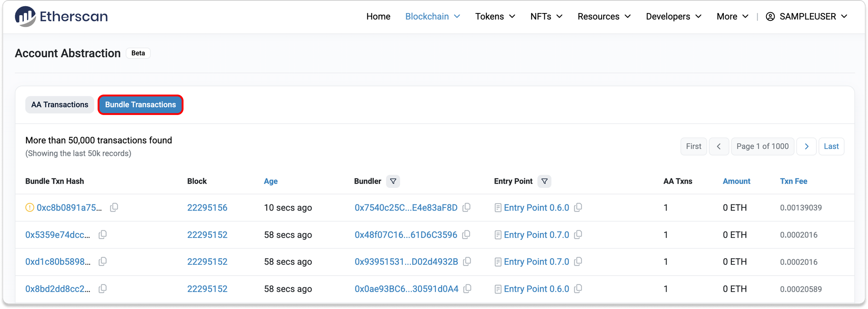Go to the Home page
Viewport: 868px width, 309px height.
378,16
